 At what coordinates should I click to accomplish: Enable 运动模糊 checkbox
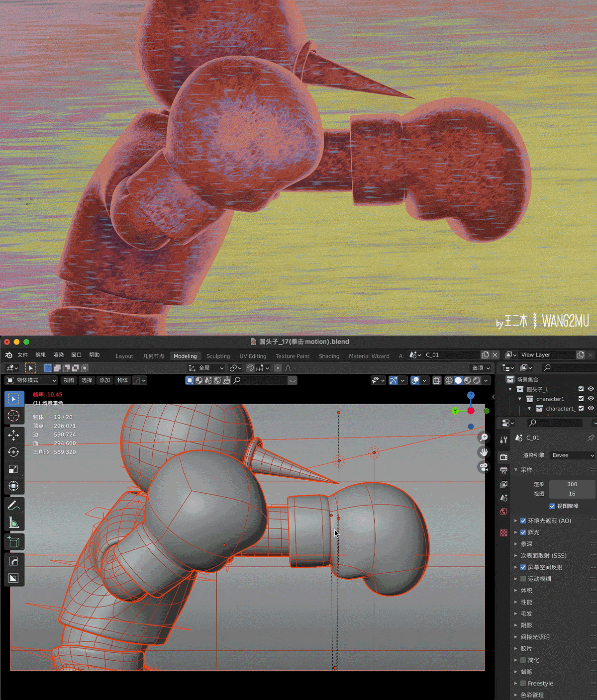523,579
